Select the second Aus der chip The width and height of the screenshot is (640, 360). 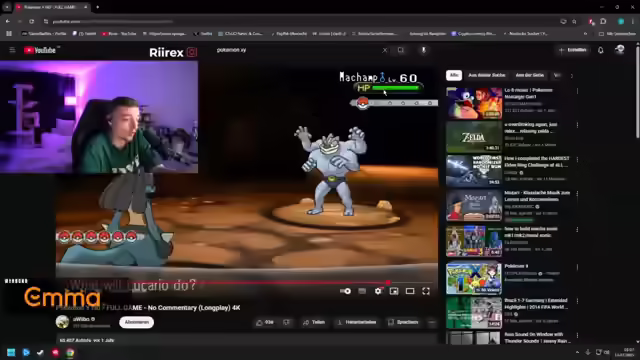tap(529, 75)
